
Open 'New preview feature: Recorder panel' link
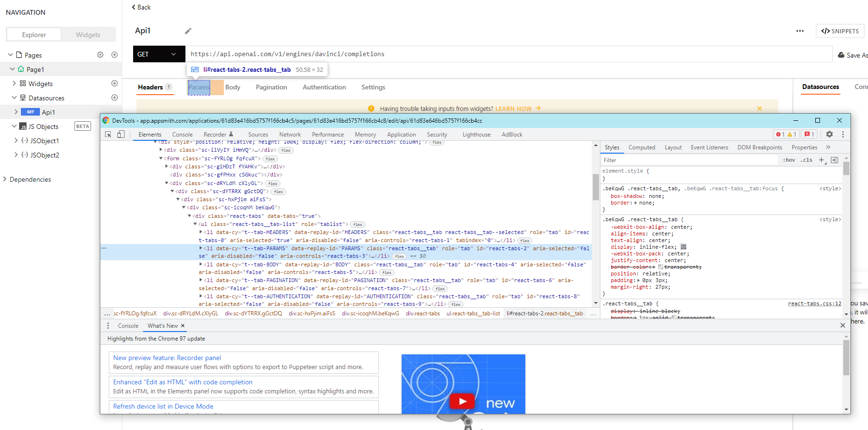167,358
